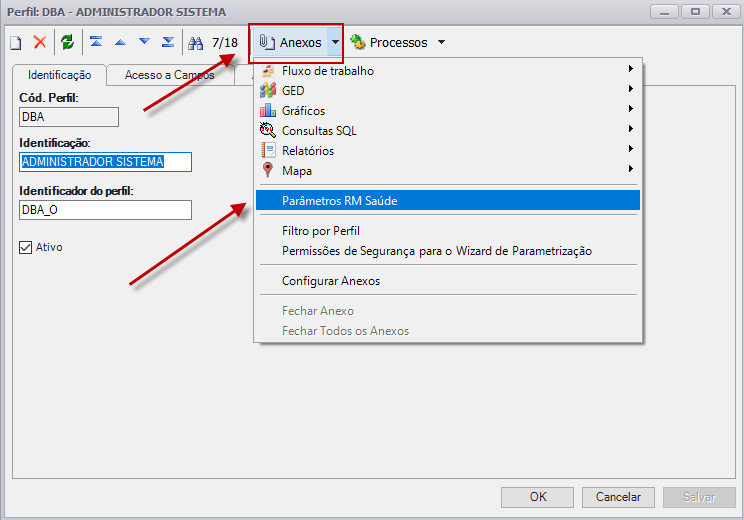Screen dimensions: 744x520
Task: Click the Relatórios document icon
Action: pos(268,150)
